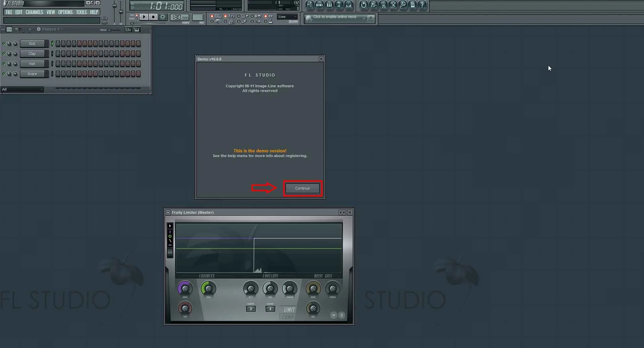Image resolution: width=644 pixels, height=348 pixels.
Task: Click the Record transport button
Action: click(163, 17)
